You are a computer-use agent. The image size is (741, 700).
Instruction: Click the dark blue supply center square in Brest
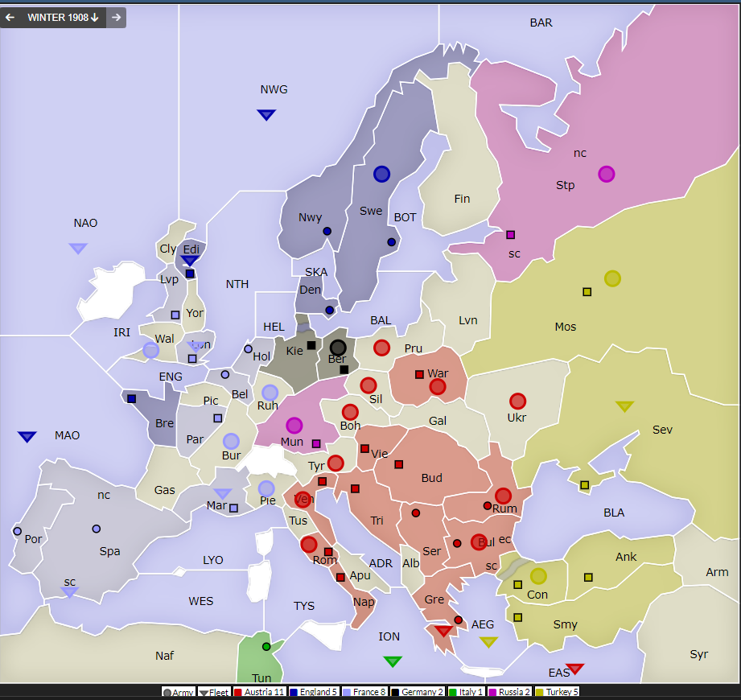coord(132,399)
